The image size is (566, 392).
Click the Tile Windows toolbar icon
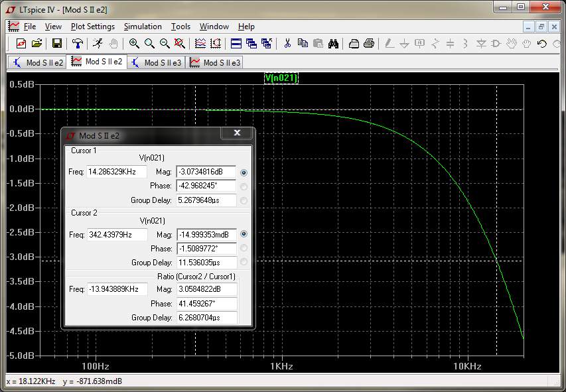point(236,44)
